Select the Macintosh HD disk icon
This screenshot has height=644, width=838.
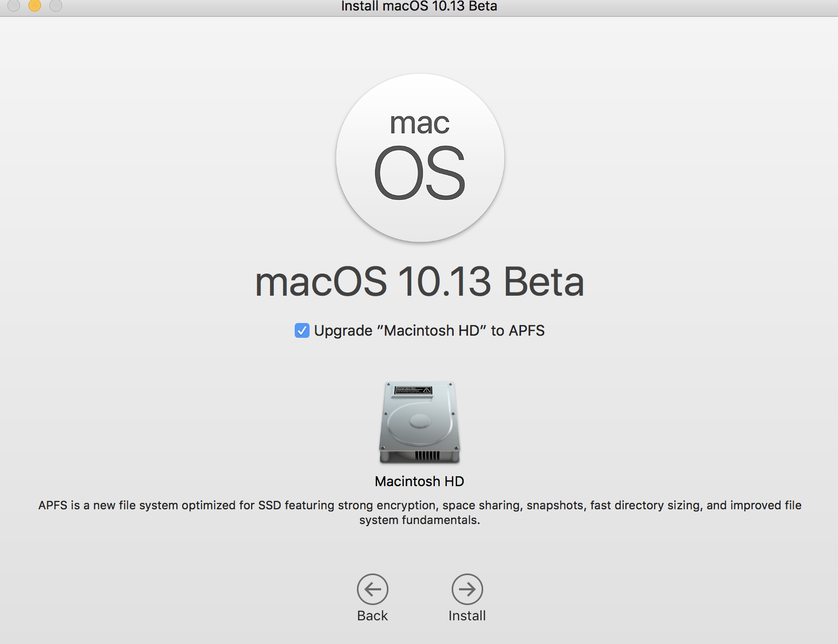point(420,422)
